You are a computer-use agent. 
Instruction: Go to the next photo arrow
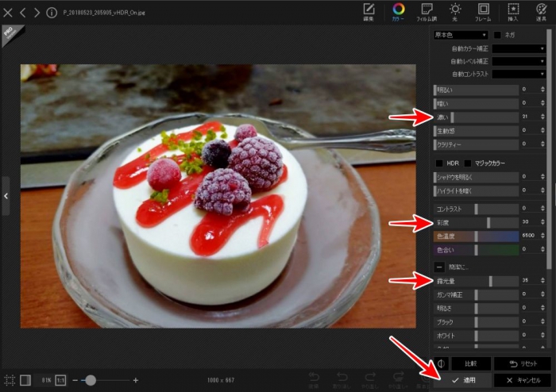(37, 13)
